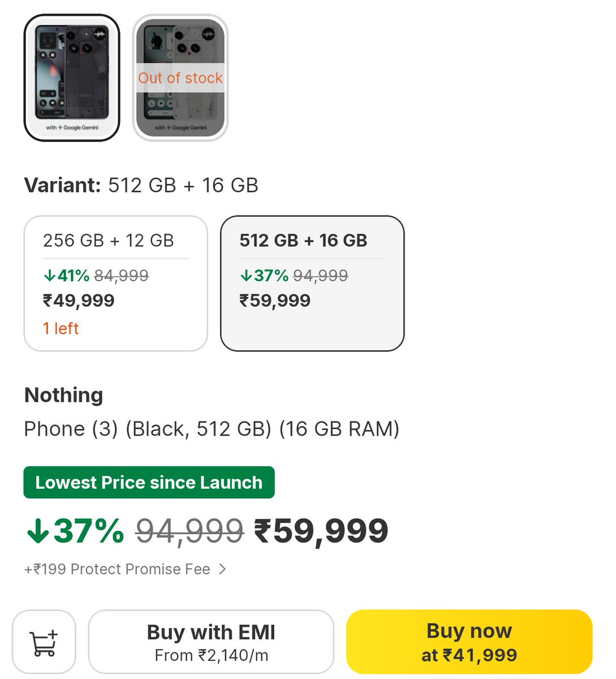616x679 pixels.
Task: Choose the 512 GB + 16 GB variant
Action: point(312,283)
